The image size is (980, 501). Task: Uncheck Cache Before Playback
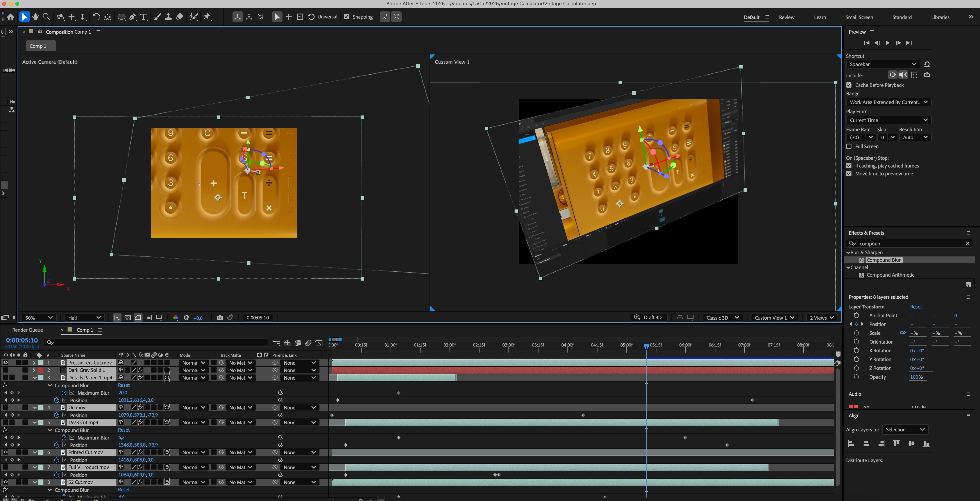click(849, 85)
